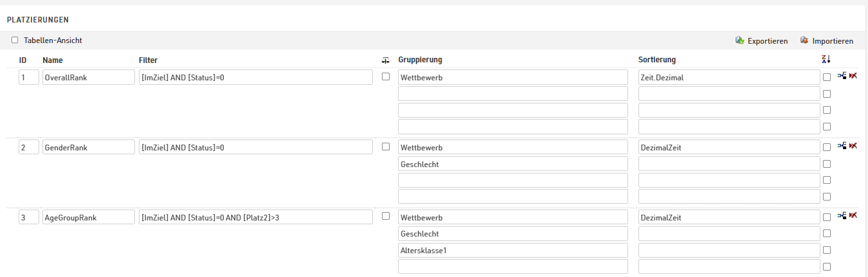Screen dimensions: 868x277
Task: Remove the GenderRank row with red X icon
Action: click(853, 146)
